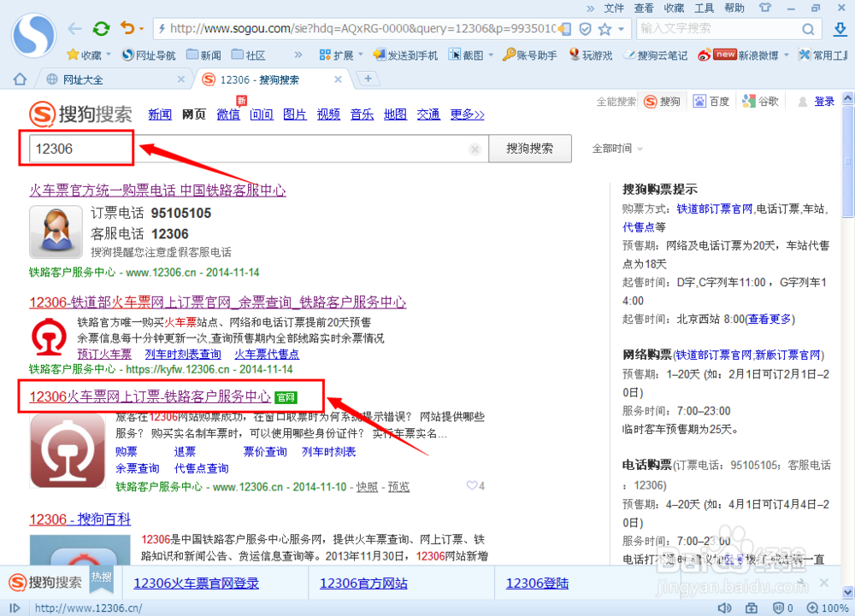Screen dimensions: 855x616
Task: Open the 12306 - 搜狗百科 result
Action: (x=80, y=519)
